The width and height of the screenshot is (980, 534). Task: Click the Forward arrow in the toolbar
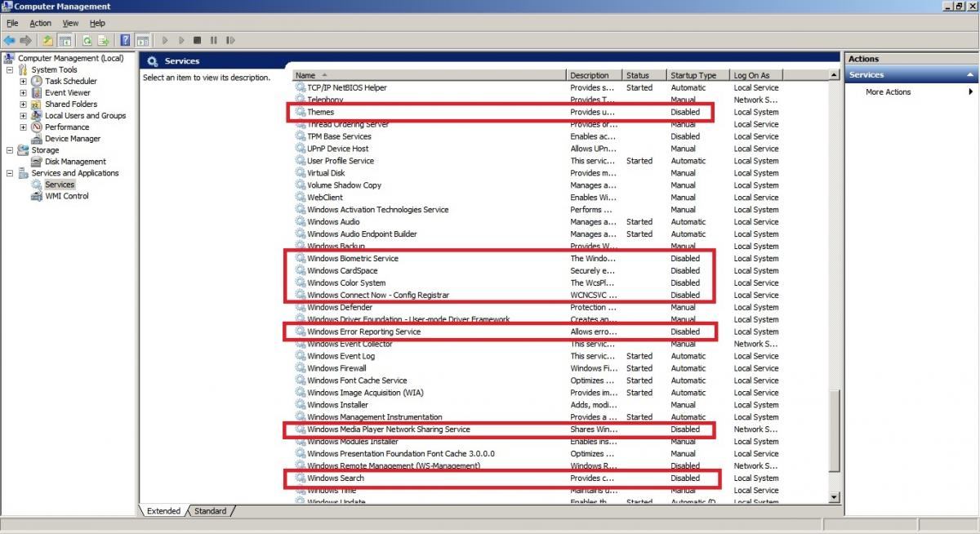[x=25, y=40]
